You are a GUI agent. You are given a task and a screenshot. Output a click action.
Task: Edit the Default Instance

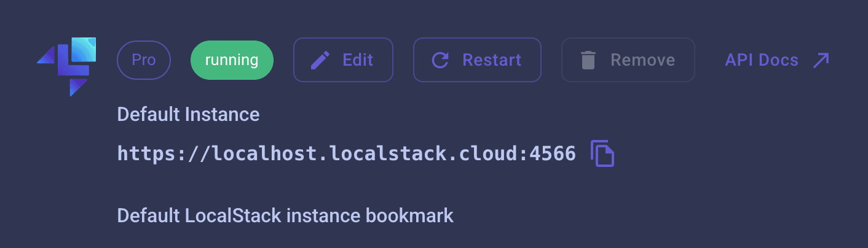click(343, 60)
